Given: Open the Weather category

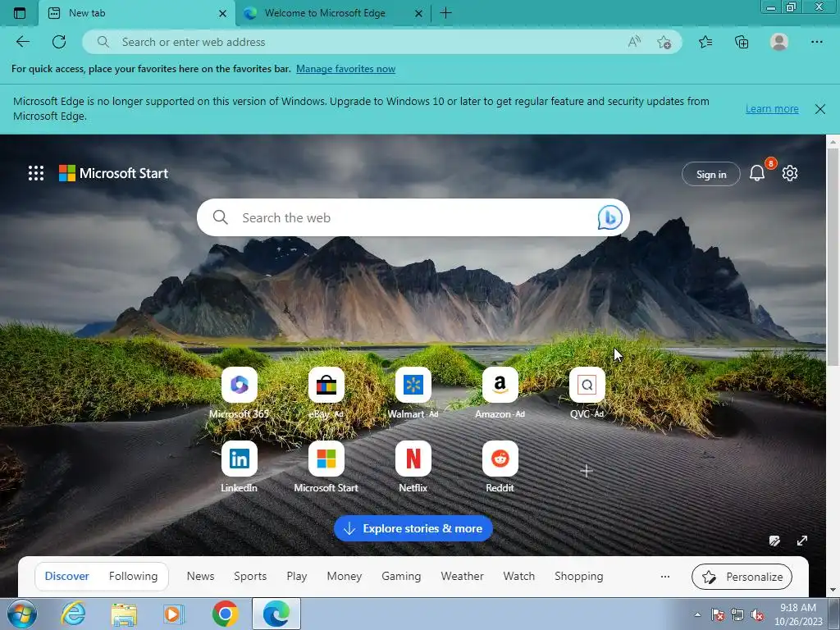Looking at the screenshot, I should tap(463, 577).
